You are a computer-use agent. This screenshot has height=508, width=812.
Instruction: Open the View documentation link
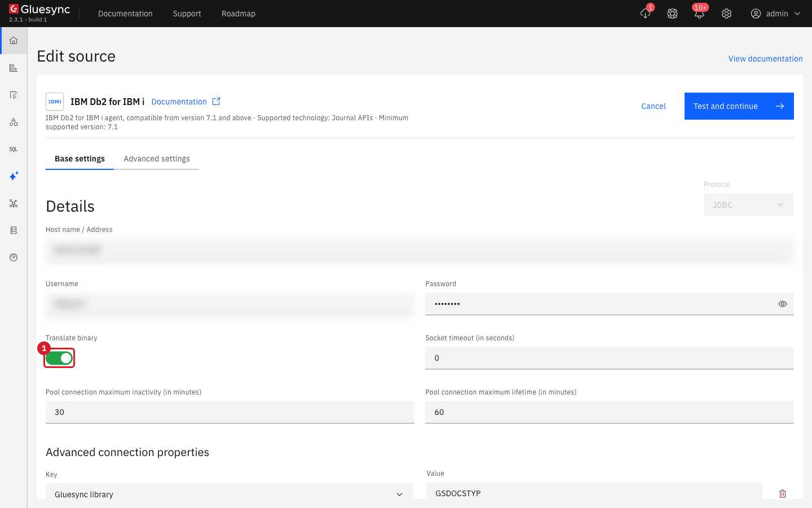(766, 59)
